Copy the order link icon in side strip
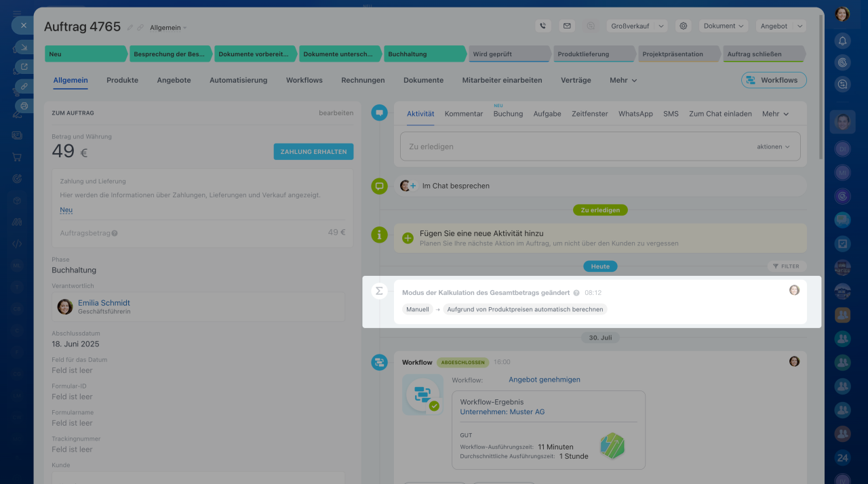Image resolution: width=868 pixels, height=484 pixels. pos(24,86)
